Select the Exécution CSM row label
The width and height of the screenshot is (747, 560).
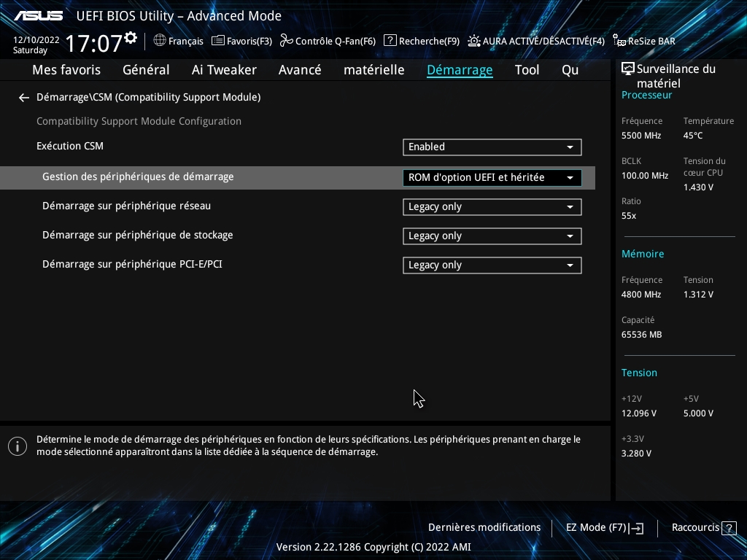coord(70,146)
